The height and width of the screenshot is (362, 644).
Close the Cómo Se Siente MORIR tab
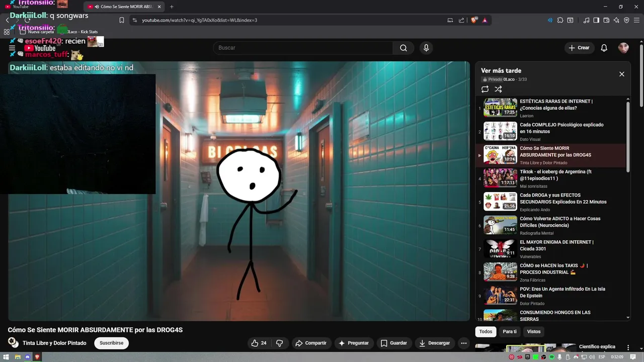(x=159, y=7)
